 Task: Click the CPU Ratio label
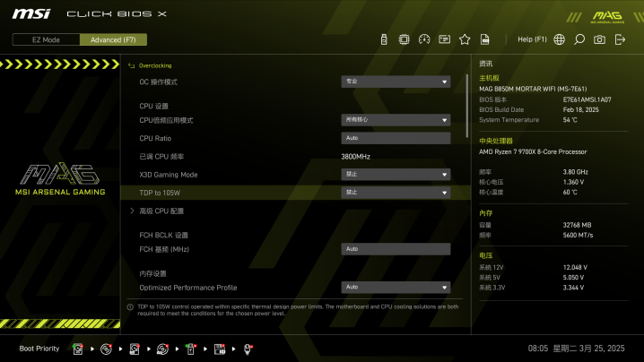pos(155,138)
